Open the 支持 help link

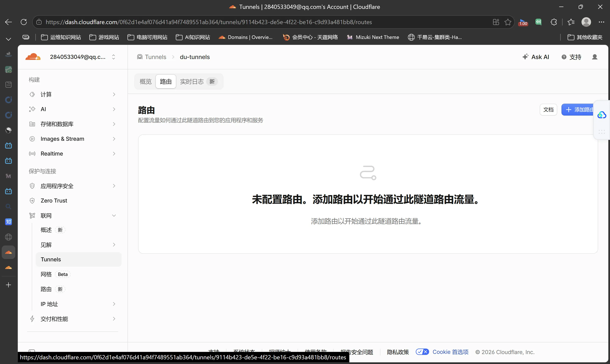pyautogui.click(x=571, y=57)
